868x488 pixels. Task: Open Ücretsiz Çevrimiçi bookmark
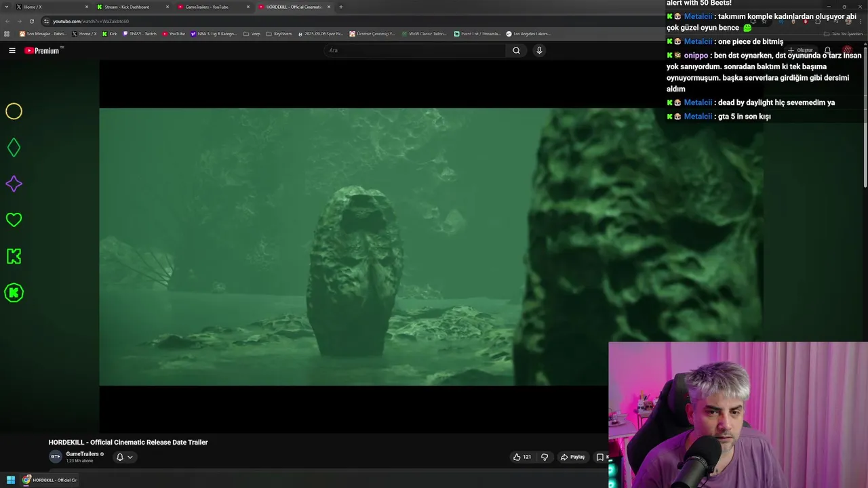(x=372, y=34)
